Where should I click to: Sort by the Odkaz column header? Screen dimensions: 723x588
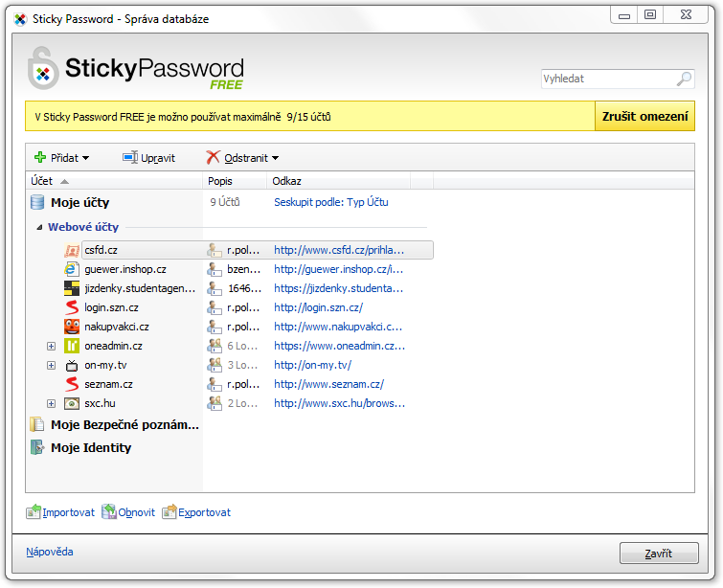click(x=338, y=181)
